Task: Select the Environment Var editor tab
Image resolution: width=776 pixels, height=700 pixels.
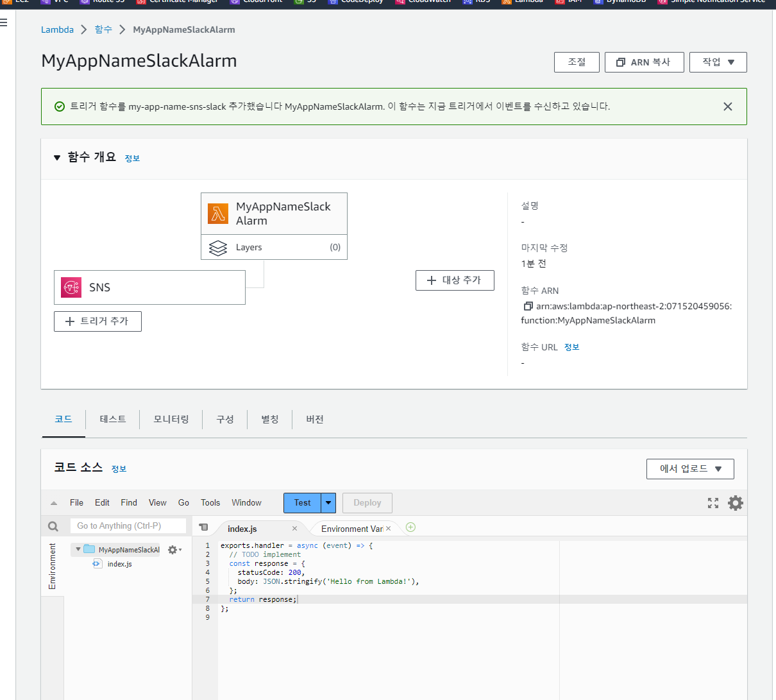Action: tap(352, 529)
